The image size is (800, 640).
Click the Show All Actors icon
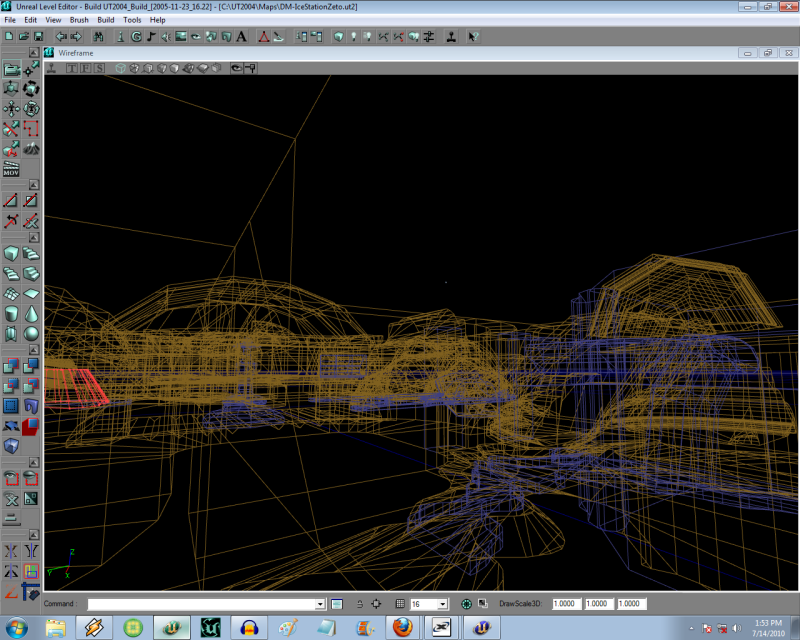click(11, 499)
